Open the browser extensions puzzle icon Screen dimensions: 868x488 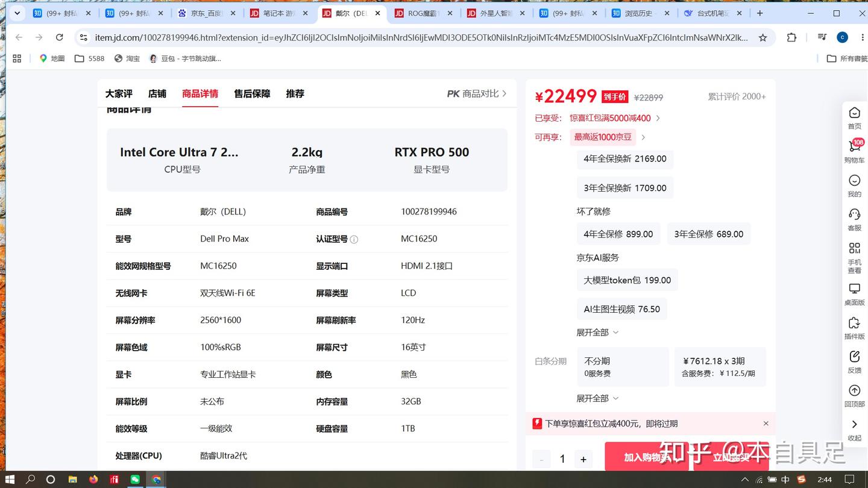(x=791, y=37)
